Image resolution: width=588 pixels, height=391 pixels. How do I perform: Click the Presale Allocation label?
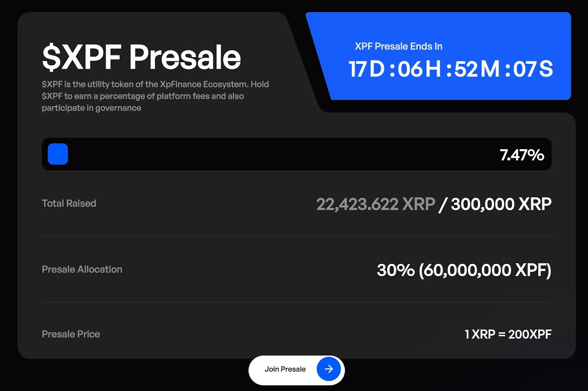pyautogui.click(x=82, y=269)
